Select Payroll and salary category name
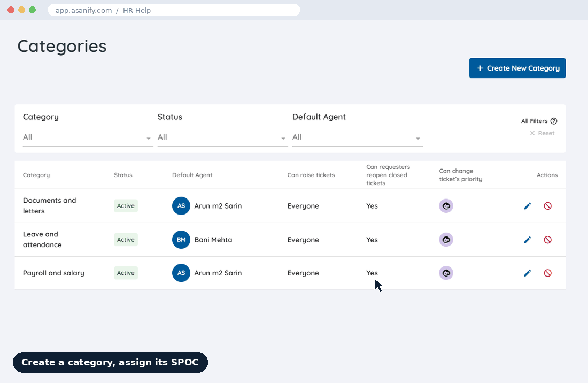Image resolution: width=588 pixels, height=383 pixels. pyautogui.click(x=53, y=273)
